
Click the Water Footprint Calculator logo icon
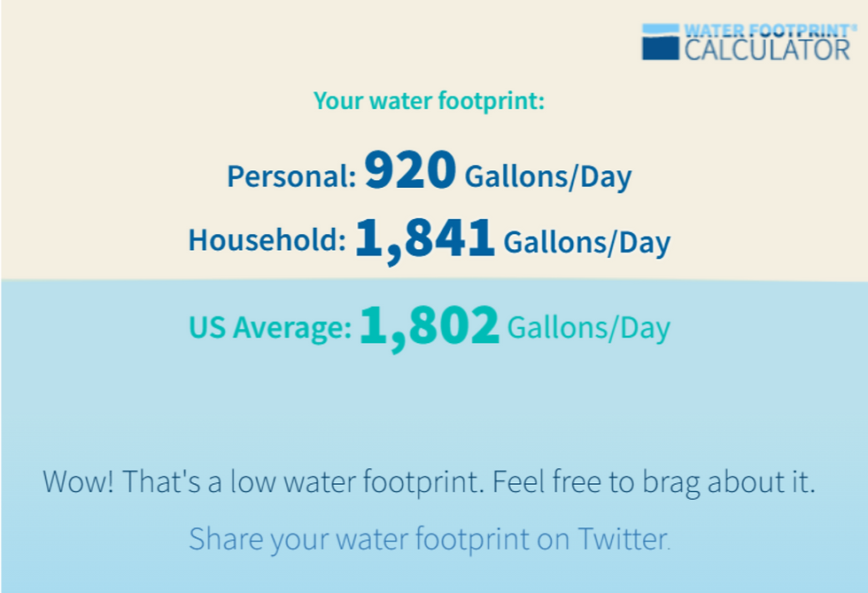[660, 41]
